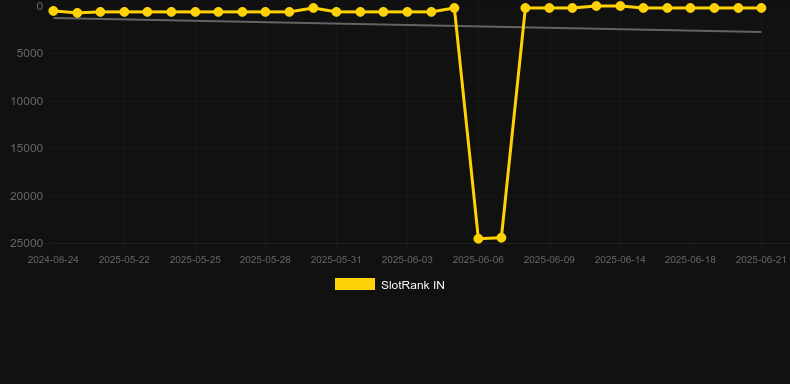Click the x-axis date label 2025-06-21
Screen dimensions: 790x384
coord(761,260)
